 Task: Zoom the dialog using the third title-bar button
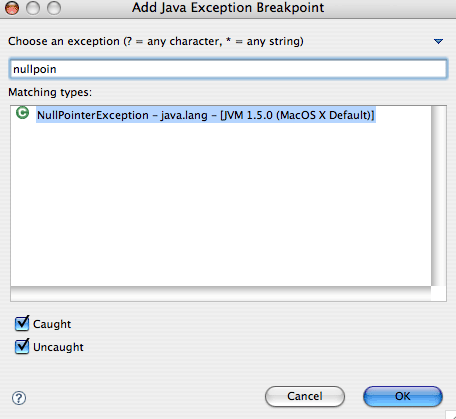54,8
